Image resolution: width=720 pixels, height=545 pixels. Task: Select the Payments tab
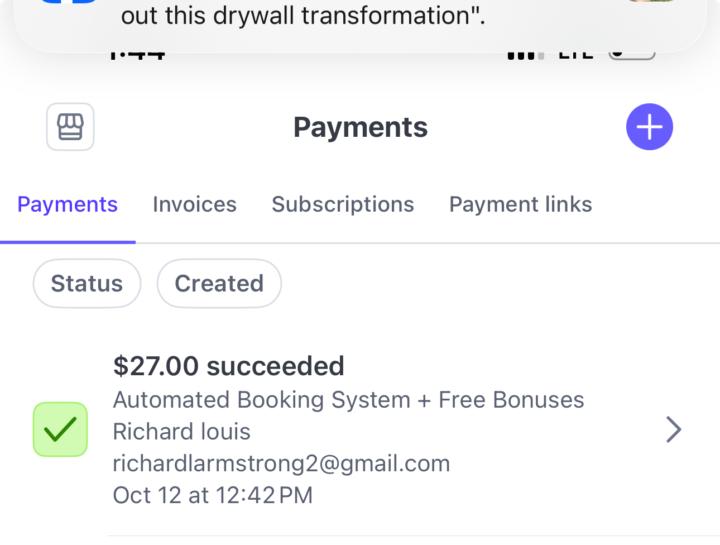coord(68,204)
